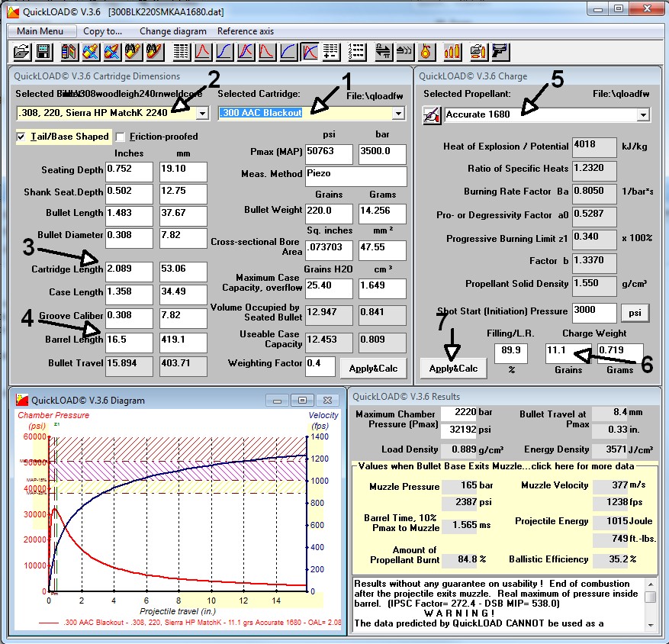Click the Maximum Case Capacity grains H2O field
The image size is (669, 644).
pos(329,288)
